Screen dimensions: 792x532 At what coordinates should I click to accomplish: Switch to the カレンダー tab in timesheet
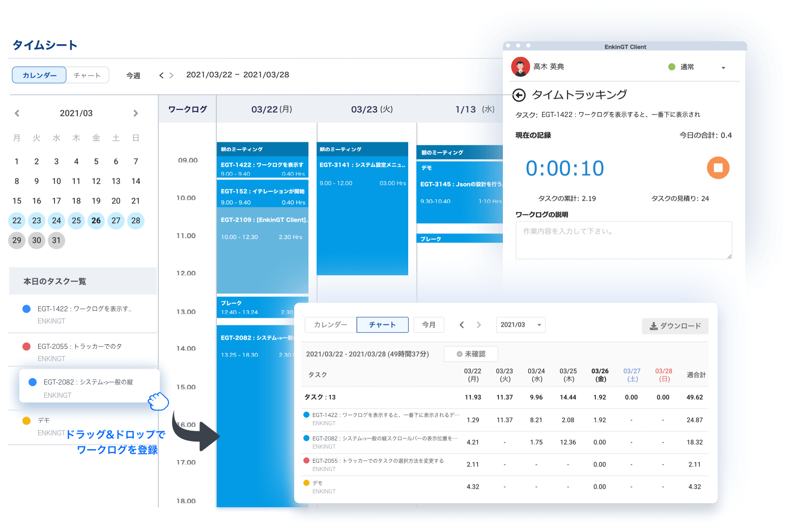click(39, 75)
